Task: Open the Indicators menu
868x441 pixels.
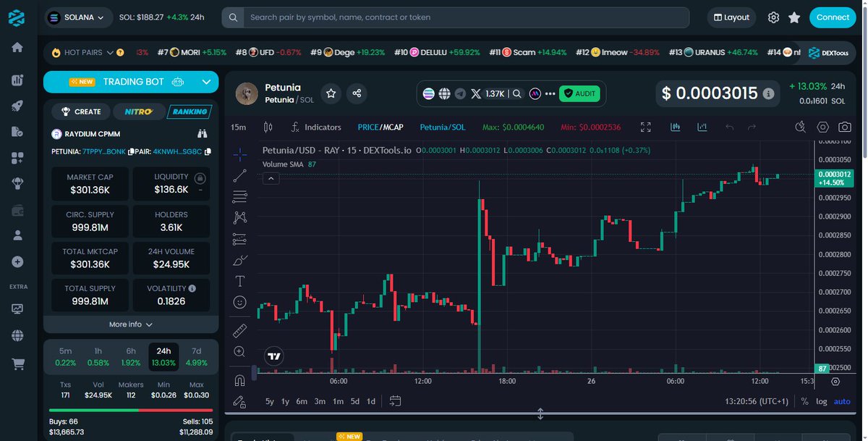Action: coord(315,127)
